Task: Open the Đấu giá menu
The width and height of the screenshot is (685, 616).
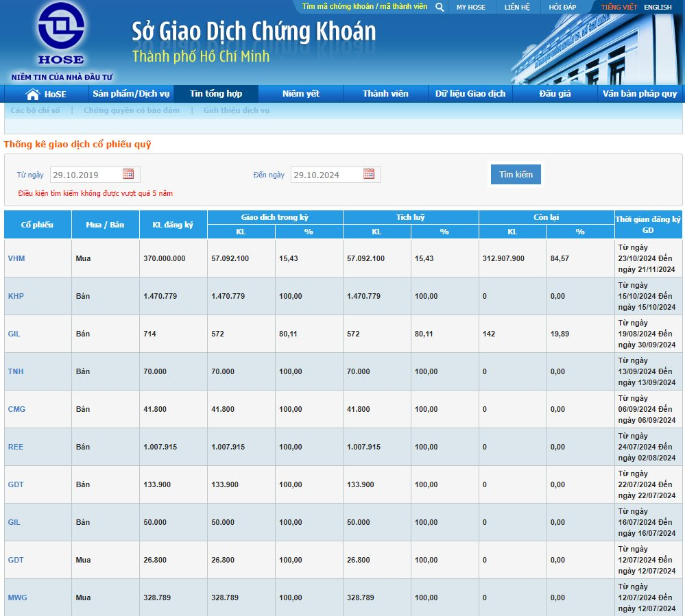Action: [x=555, y=93]
